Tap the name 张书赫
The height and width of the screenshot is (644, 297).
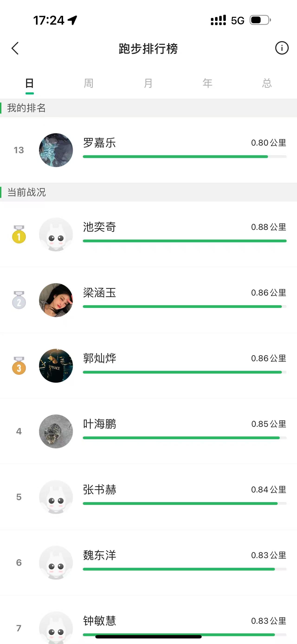(99, 489)
